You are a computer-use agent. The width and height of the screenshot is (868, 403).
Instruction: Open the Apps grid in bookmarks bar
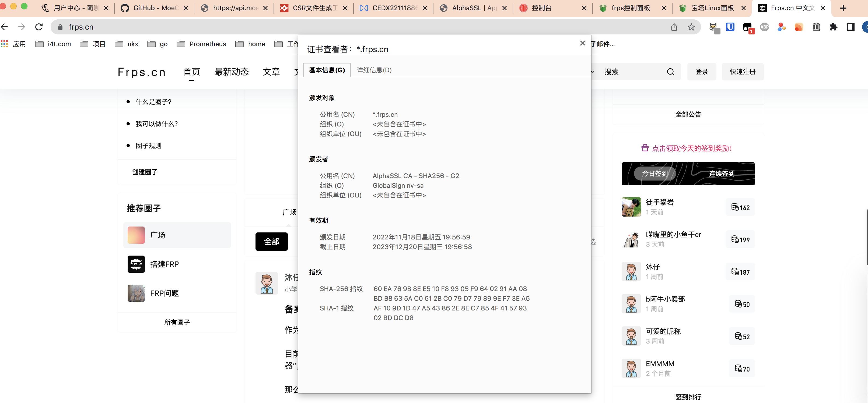pos(4,44)
